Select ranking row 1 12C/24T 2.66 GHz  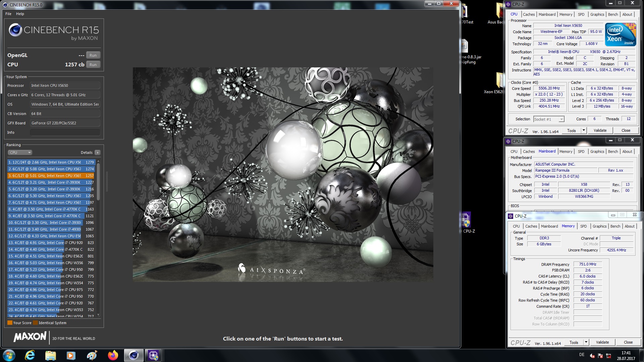coord(51,162)
